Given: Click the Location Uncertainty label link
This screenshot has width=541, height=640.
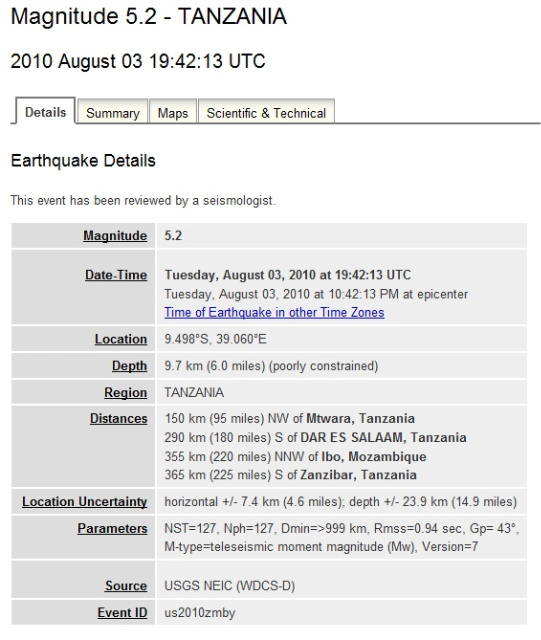Looking at the screenshot, I should click(85, 502).
